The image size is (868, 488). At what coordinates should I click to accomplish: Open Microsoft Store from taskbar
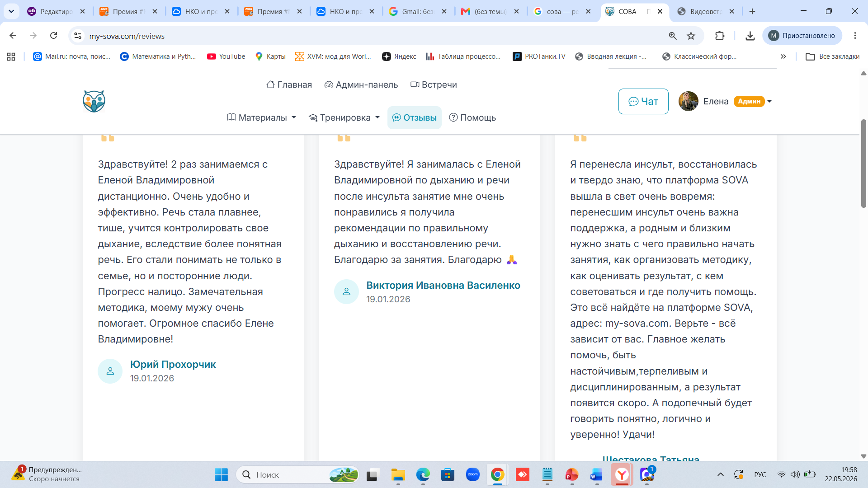pyautogui.click(x=448, y=475)
